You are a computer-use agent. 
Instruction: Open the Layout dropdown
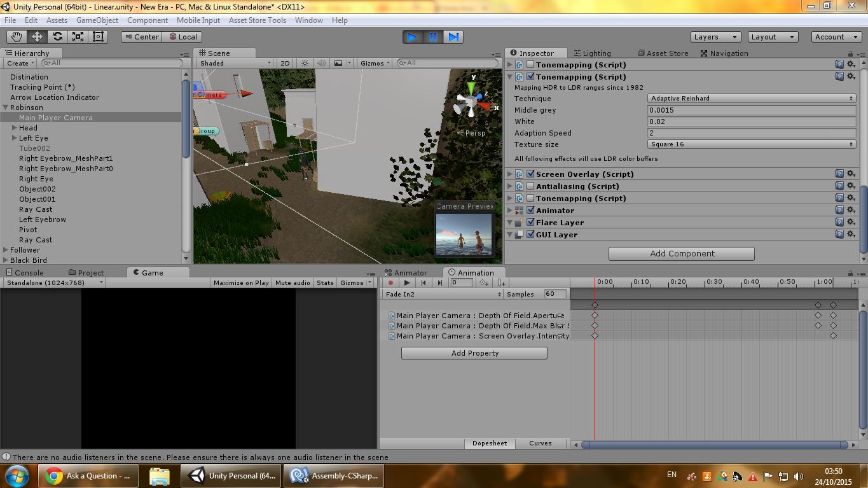[773, 37]
